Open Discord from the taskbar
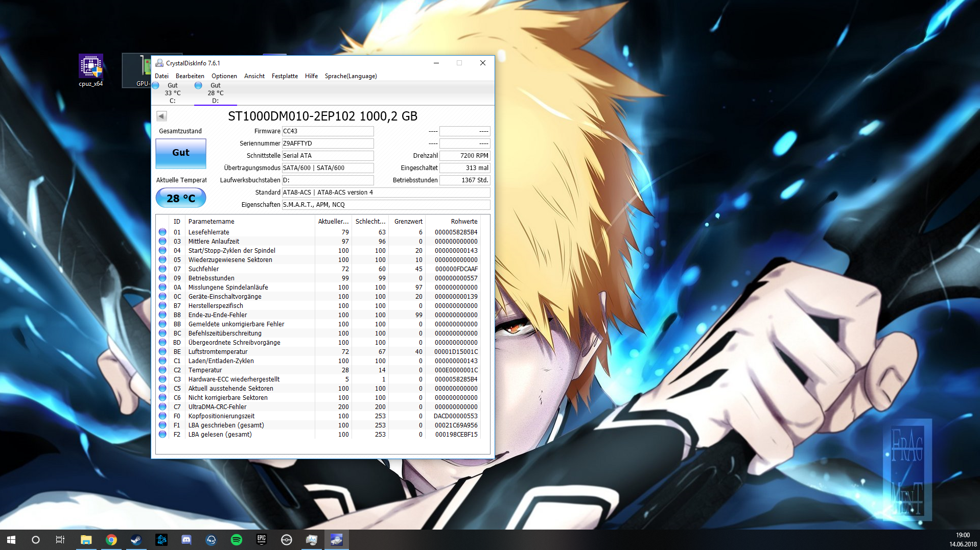 186,540
